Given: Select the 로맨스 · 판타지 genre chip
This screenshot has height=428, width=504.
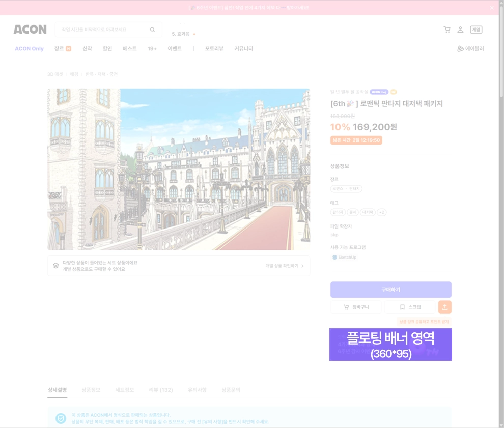Looking at the screenshot, I should 346,189.
